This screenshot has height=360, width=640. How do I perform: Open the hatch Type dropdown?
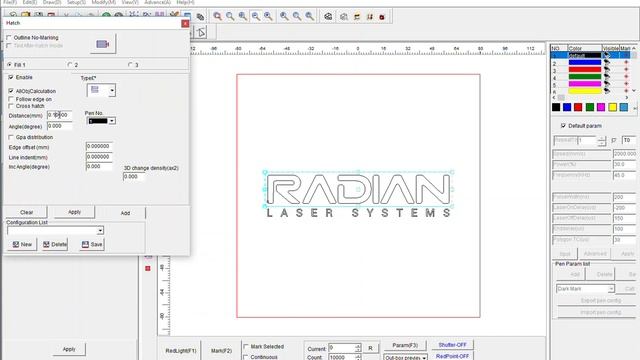coord(112,90)
